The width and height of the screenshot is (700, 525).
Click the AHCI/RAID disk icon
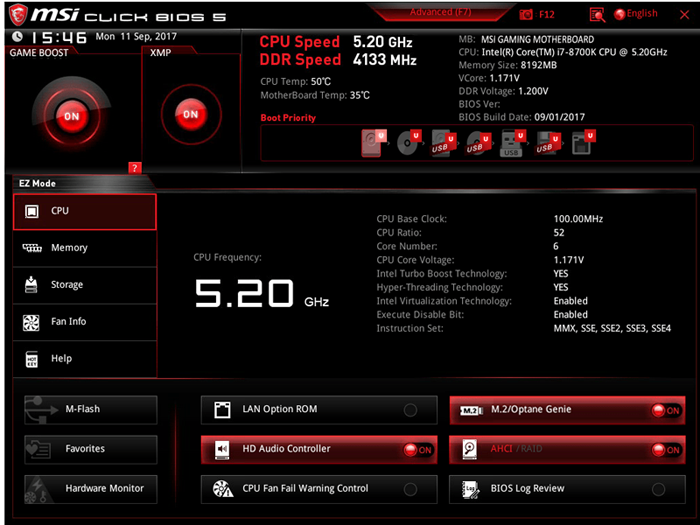pyautogui.click(x=470, y=450)
